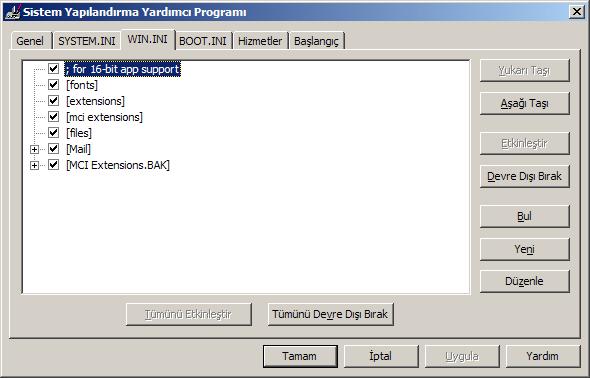Select the WIN.INI tab
Viewport: 590px width, 378px height.
click(x=148, y=39)
